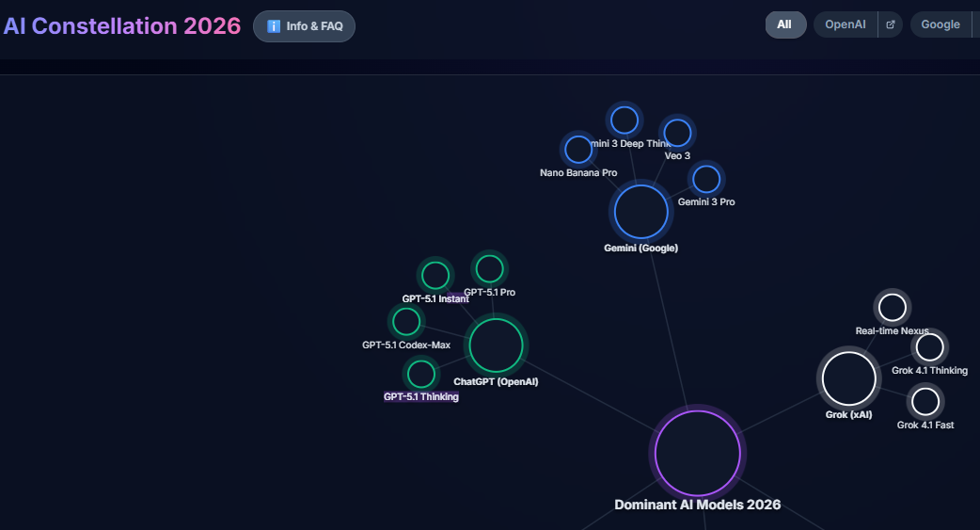Click the Gemini 3 Deep Think node

pos(624,120)
